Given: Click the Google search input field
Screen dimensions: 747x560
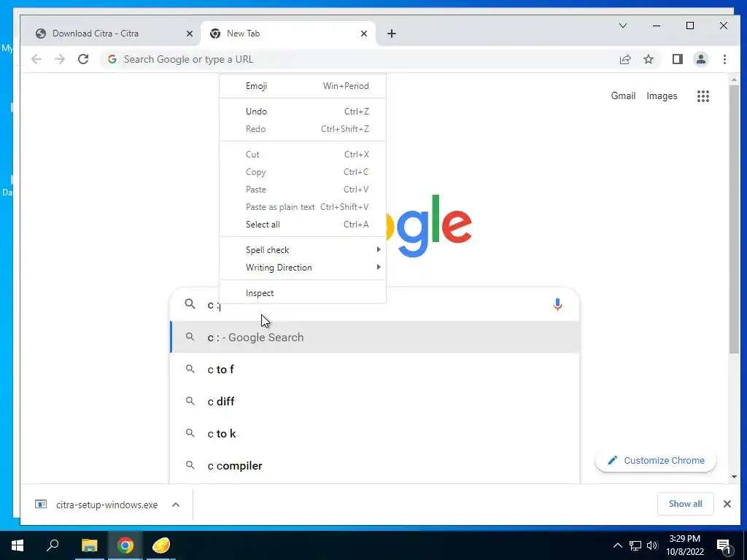Looking at the screenshot, I should 376,305.
